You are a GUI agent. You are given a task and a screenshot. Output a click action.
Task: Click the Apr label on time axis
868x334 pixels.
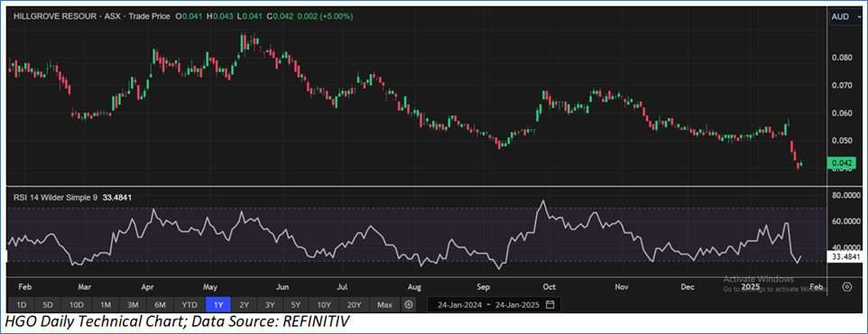(x=148, y=287)
